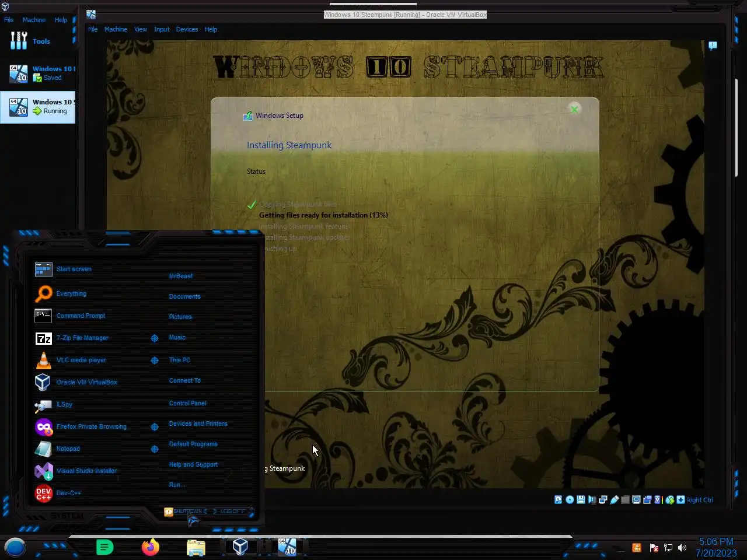Open File menu in running VM window

click(x=93, y=29)
